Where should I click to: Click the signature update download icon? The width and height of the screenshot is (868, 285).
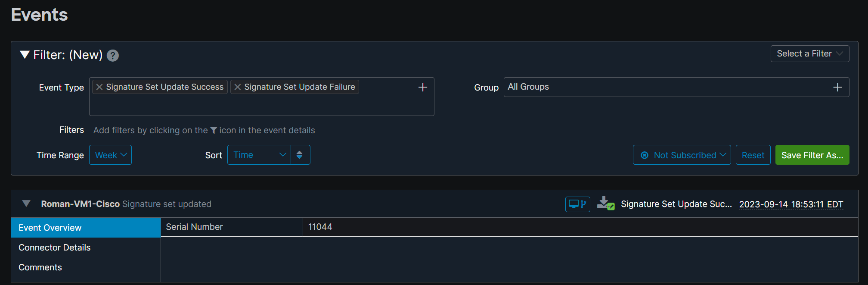pyautogui.click(x=605, y=204)
